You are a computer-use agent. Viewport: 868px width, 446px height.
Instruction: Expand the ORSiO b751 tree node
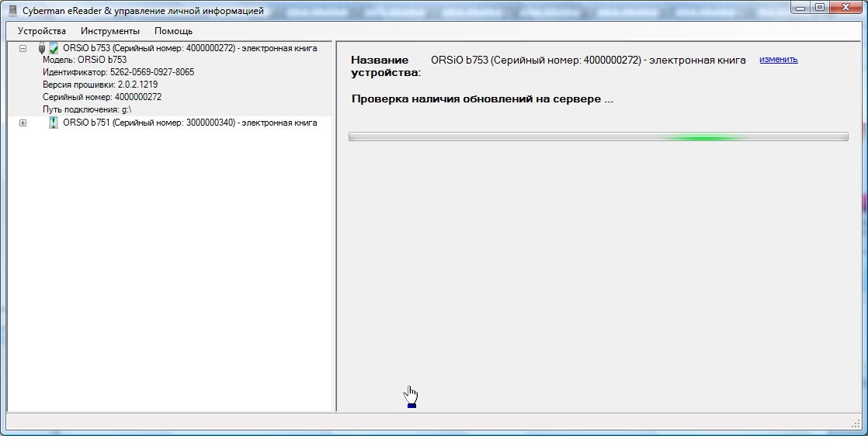click(23, 123)
